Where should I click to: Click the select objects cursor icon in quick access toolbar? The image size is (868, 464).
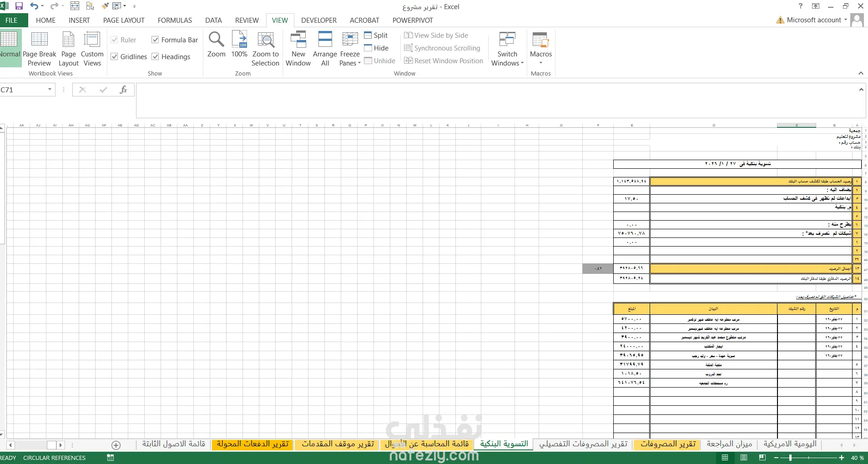[90, 6]
